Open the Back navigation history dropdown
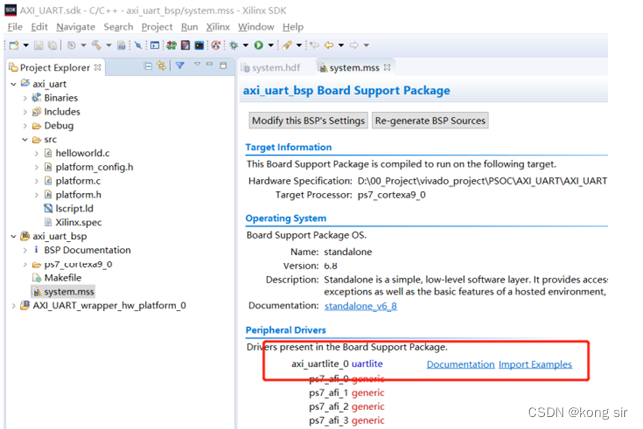 point(341,45)
